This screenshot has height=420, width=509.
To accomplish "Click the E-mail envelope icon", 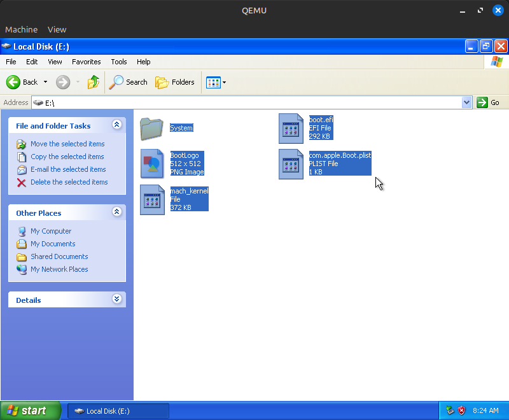I will point(22,170).
